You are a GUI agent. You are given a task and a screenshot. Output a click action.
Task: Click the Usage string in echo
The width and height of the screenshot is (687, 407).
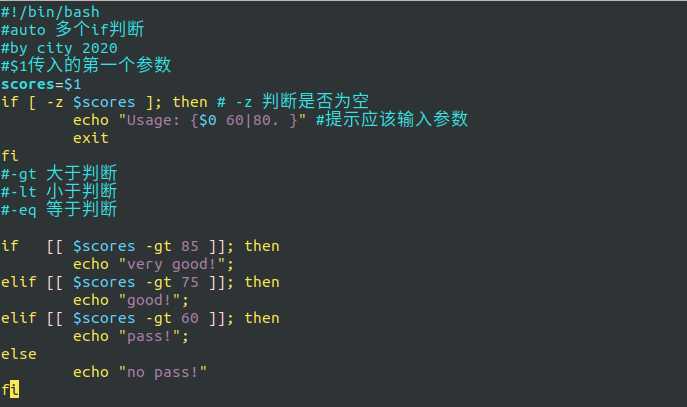[x=212, y=120]
